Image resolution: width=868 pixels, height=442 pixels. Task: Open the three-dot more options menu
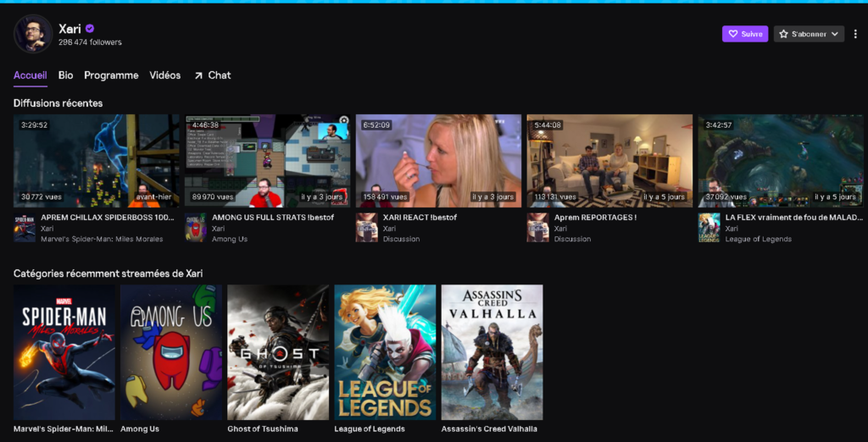855,34
